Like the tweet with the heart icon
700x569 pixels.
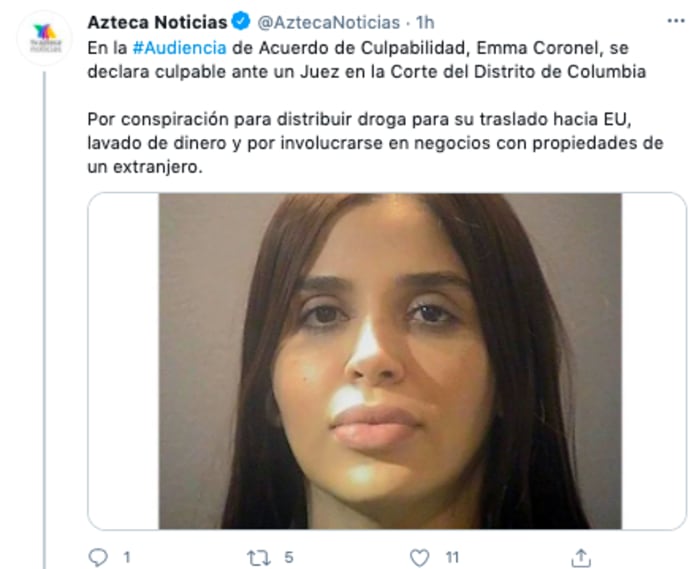pyautogui.click(x=420, y=557)
